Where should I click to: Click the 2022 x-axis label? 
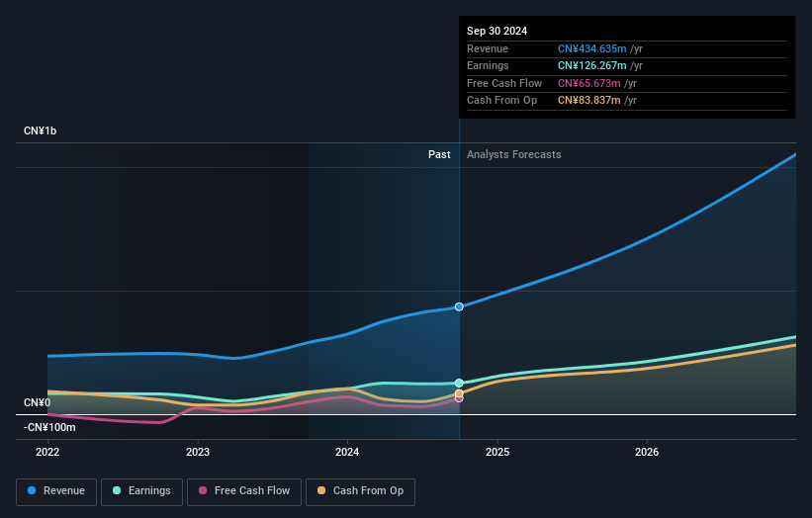tap(47, 453)
